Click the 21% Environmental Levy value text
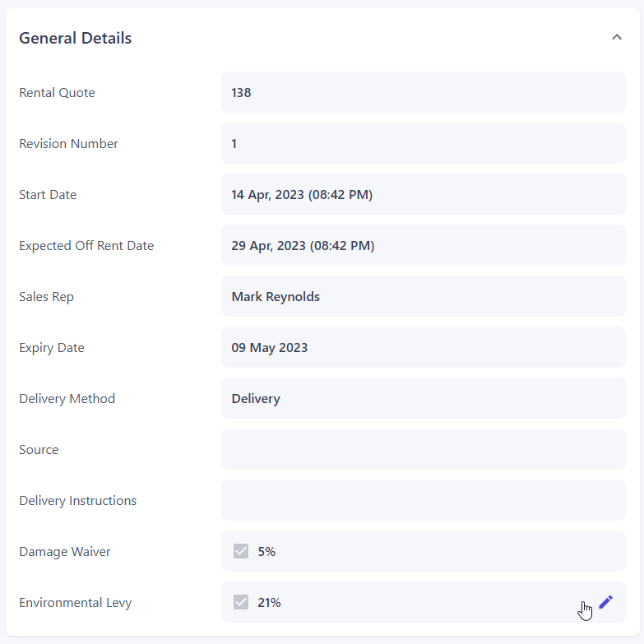 click(269, 602)
